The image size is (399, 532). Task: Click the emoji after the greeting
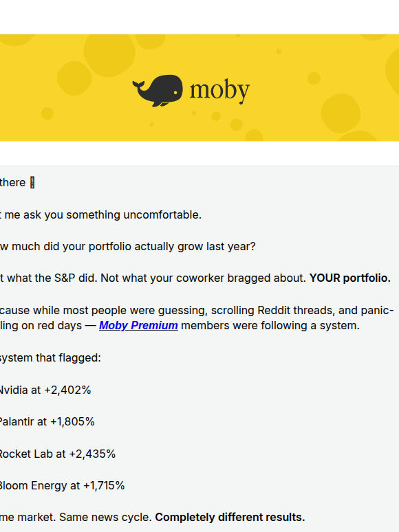click(32, 183)
